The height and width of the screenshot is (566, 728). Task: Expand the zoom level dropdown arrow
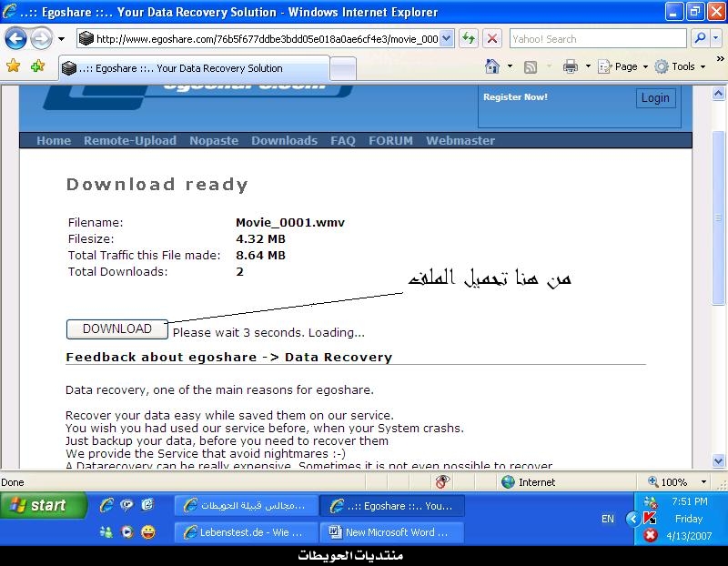(x=703, y=482)
